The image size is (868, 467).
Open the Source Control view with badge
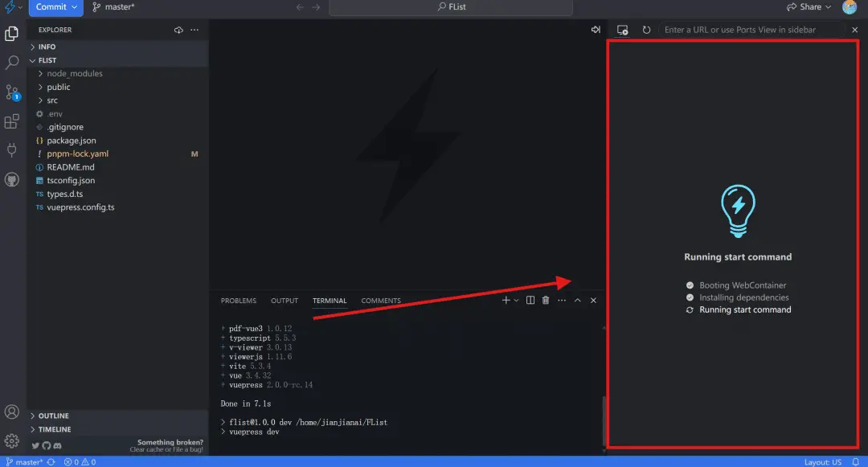(x=12, y=92)
